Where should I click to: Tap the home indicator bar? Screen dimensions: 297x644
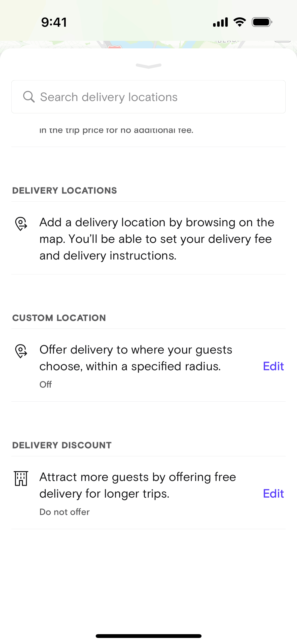pyautogui.click(x=148, y=636)
